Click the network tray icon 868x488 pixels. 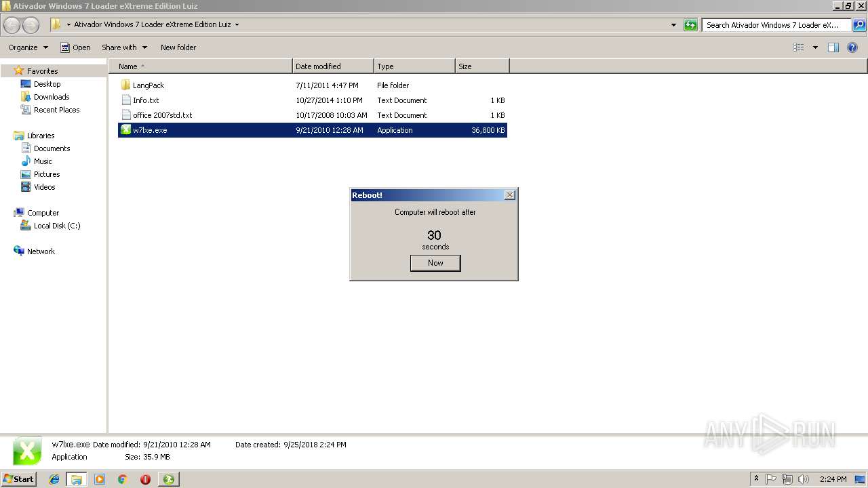pyautogui.click(x=787, y=479)
